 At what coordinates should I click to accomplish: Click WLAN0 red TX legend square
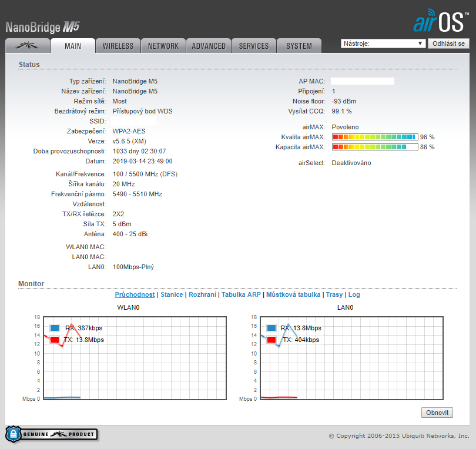[55, 340]
